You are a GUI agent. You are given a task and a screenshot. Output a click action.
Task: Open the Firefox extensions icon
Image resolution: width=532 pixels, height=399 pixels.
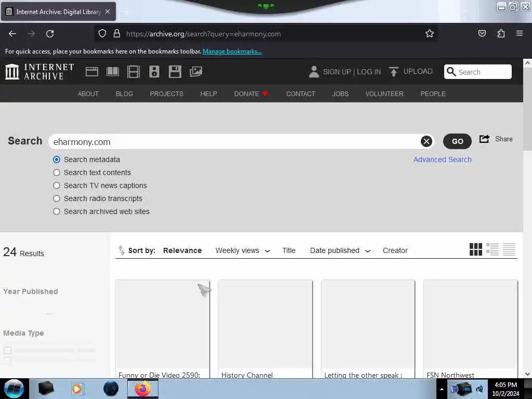(x=501, y=33)
